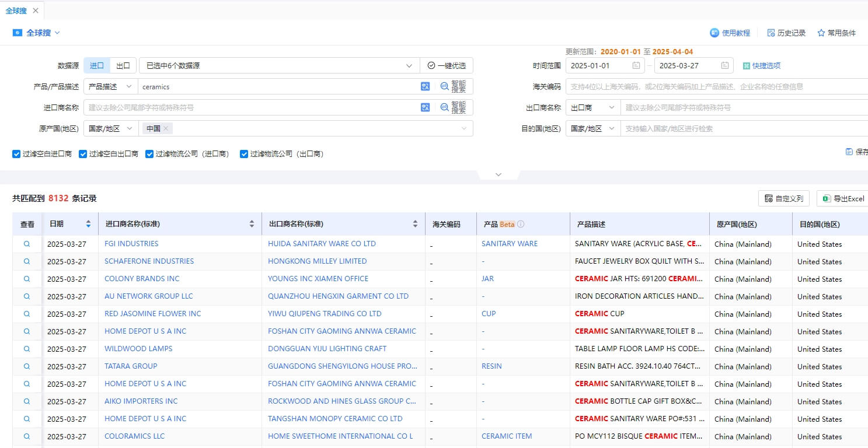Sort by 日期 column arrows
Screen dimensions: 868x448
tap(88, 224)
